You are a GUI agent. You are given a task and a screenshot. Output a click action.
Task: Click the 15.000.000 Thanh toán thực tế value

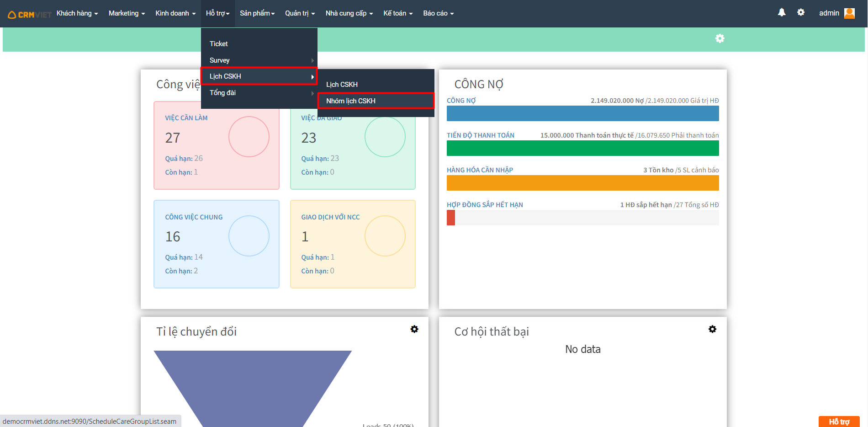(587, 135)
